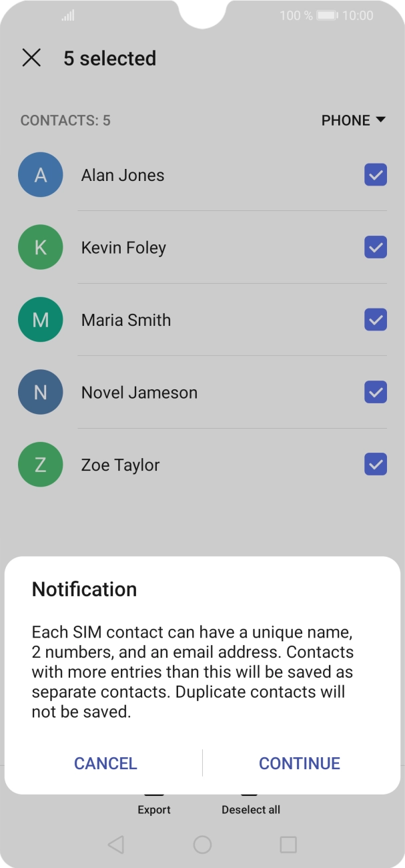Close selection mode with the X icon
The height and width of the screenshot is (868, 405).
click(31, 58)
